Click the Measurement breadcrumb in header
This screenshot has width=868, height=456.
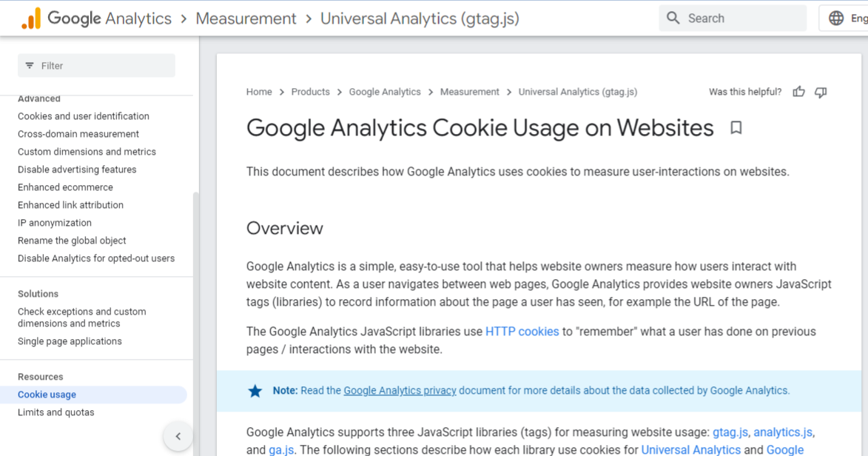click(246, 19)
